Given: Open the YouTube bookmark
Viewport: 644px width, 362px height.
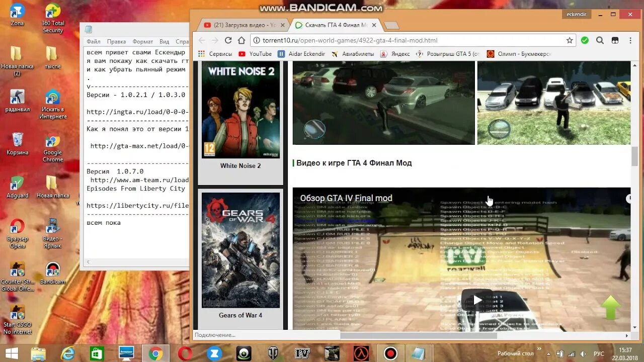Looking at the screenshot, I should pos(255,54).
